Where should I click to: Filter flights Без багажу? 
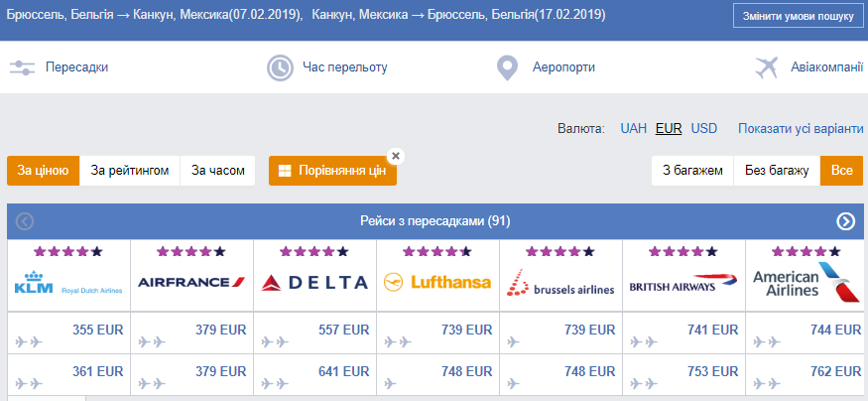pos(777,171)
